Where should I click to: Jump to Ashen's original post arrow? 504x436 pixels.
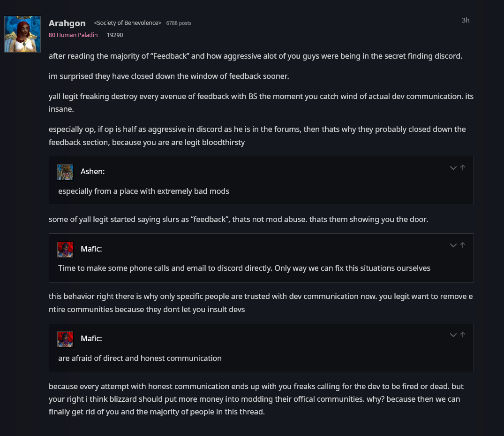point(463,168)
